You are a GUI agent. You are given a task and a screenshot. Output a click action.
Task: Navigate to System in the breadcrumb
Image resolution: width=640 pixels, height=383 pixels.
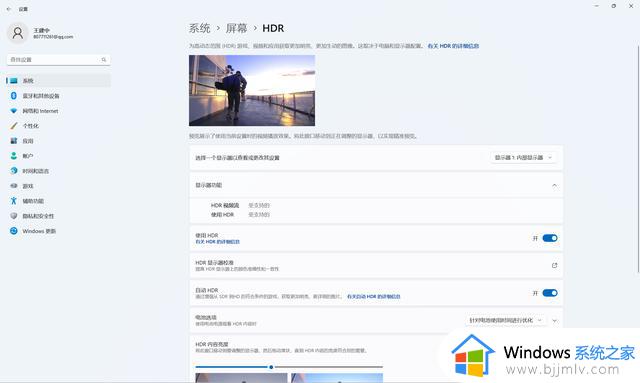coord(200,28)
